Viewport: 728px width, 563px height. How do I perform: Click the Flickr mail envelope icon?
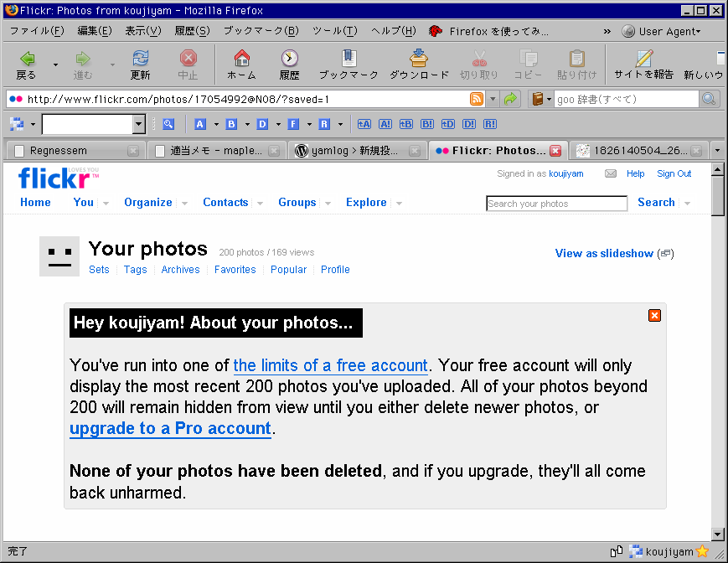click(611, 173)
